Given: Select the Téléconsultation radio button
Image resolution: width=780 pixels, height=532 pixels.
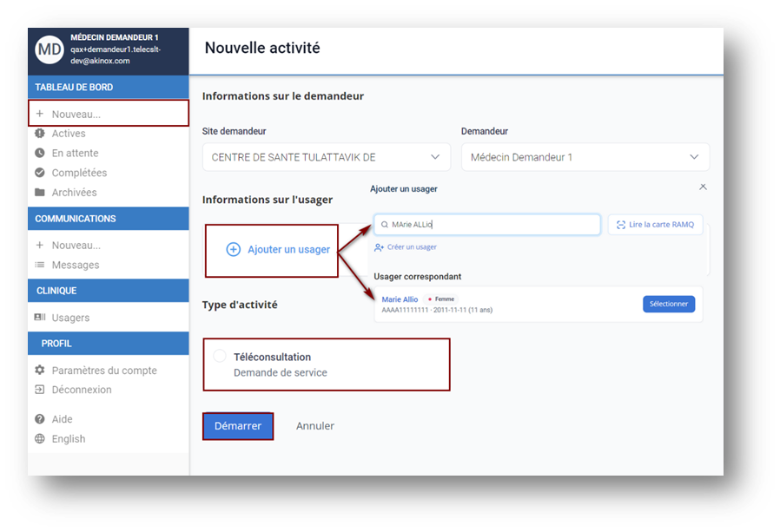Looking at the screenshot, I should (220, 356).
